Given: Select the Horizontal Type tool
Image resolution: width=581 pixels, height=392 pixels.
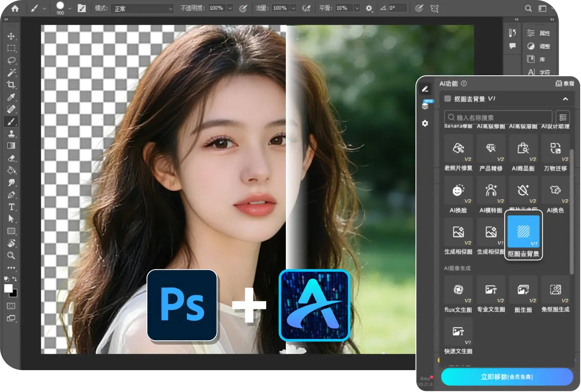Looking at the screenshot, I should [11, 207].
